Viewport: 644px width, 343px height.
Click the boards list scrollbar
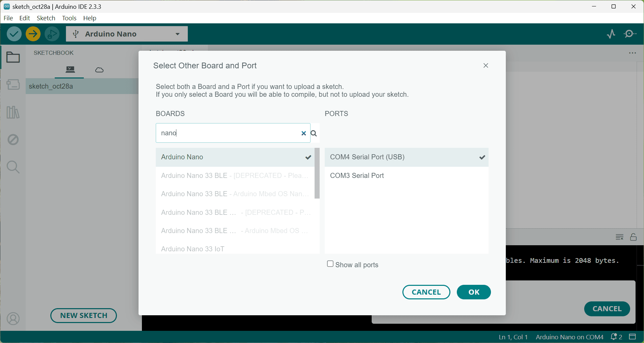pyautogui.click(x=317, y=173)
